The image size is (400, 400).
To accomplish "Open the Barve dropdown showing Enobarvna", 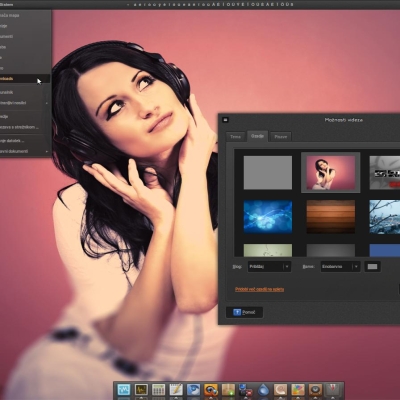I will pos(340,266).
